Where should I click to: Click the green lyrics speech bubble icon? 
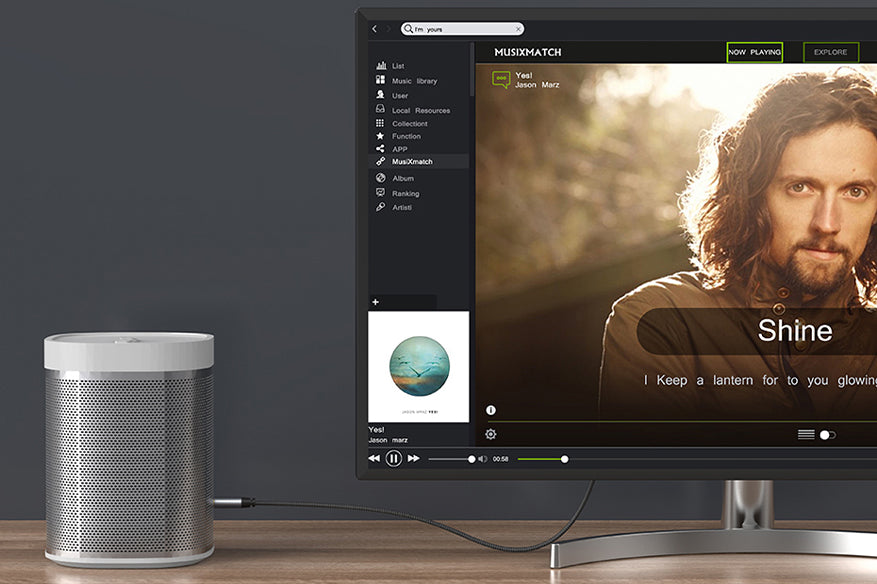[x=501, y=79]
